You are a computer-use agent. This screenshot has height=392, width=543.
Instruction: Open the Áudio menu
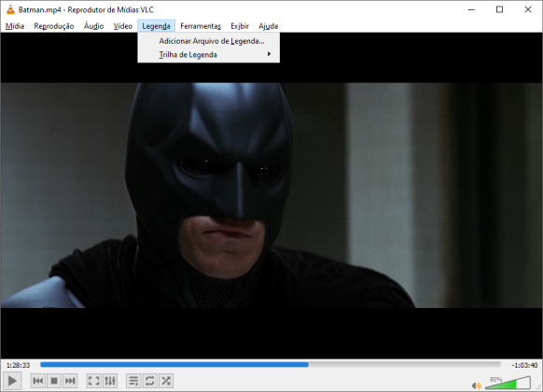[x=93, y=26]
